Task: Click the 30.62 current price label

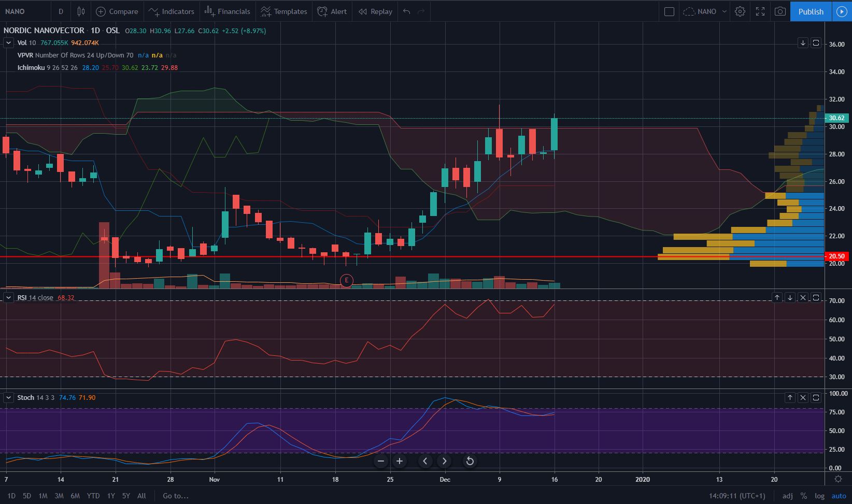Action: coord(836,118)
